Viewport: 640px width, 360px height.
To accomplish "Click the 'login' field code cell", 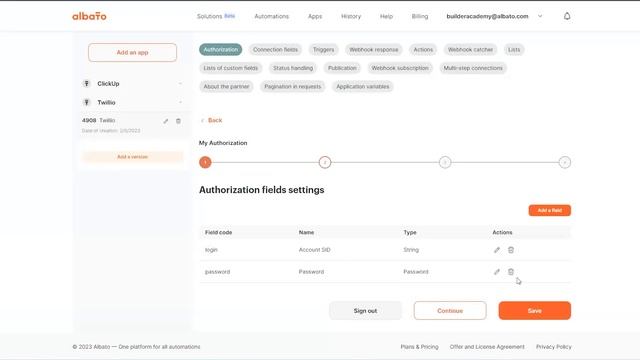I will (x=211, y=250).
